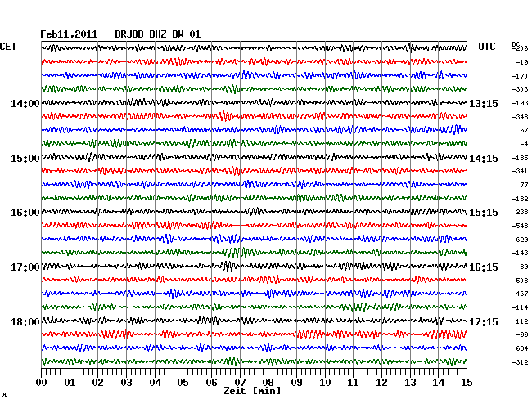532x404 pixels.
Task: Click the 16:15 UTC time label
Action: (x=484, y=267)
